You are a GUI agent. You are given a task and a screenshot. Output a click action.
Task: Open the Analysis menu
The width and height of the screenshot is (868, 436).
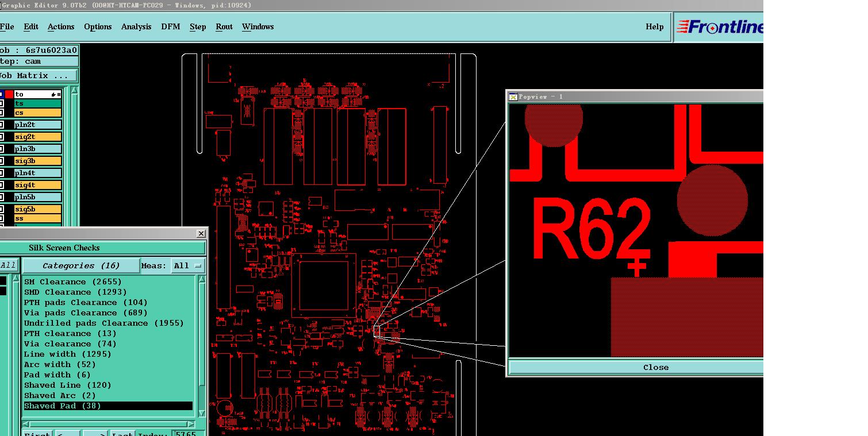coord(136,26)
